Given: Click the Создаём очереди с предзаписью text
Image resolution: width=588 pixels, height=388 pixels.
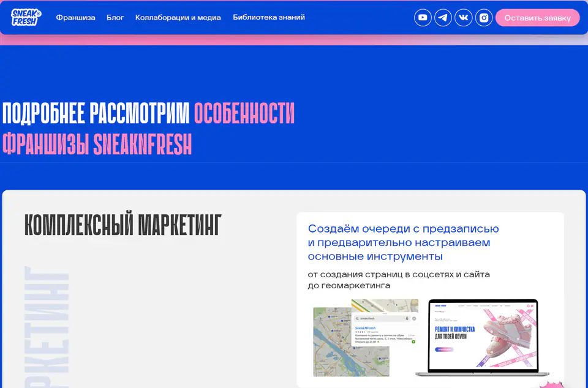Looking at the screenshot, I should [x=403, y=228].
